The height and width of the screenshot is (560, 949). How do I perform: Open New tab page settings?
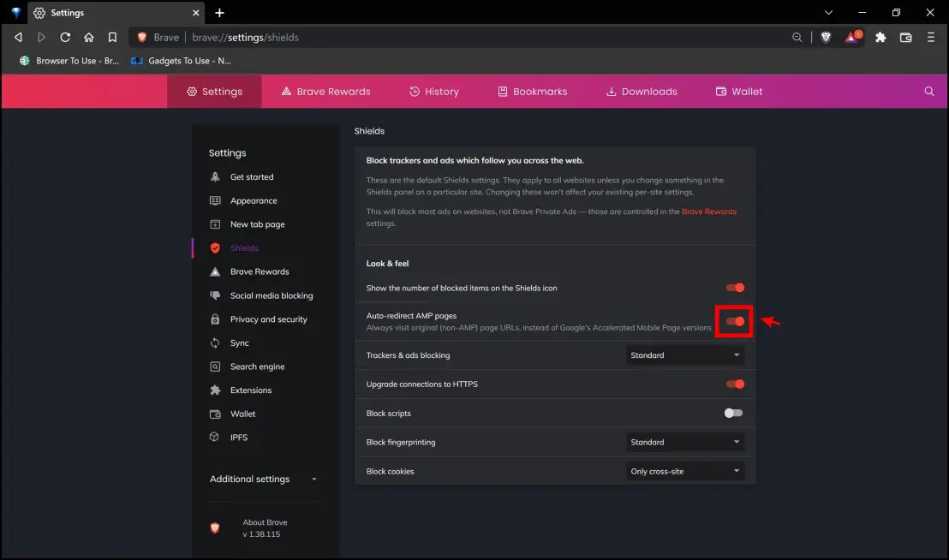pyautogui.click(x=257, y=224)
